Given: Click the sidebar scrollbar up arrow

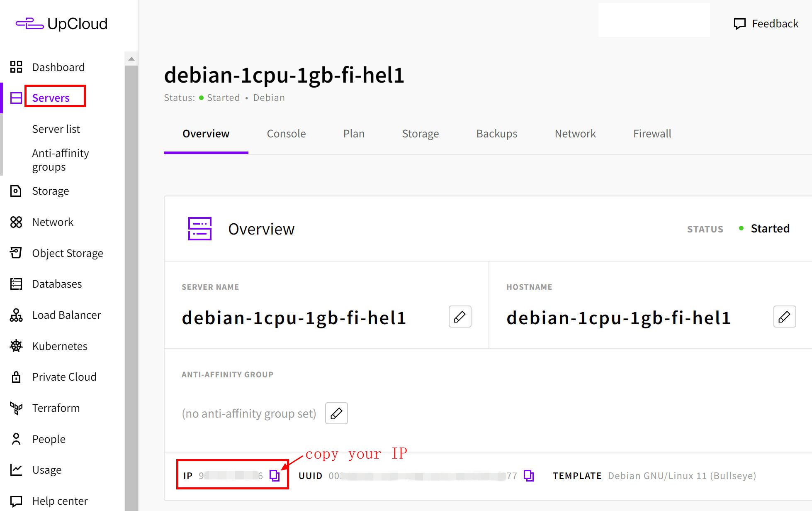Looking at the screenshot, I should 131,59.
